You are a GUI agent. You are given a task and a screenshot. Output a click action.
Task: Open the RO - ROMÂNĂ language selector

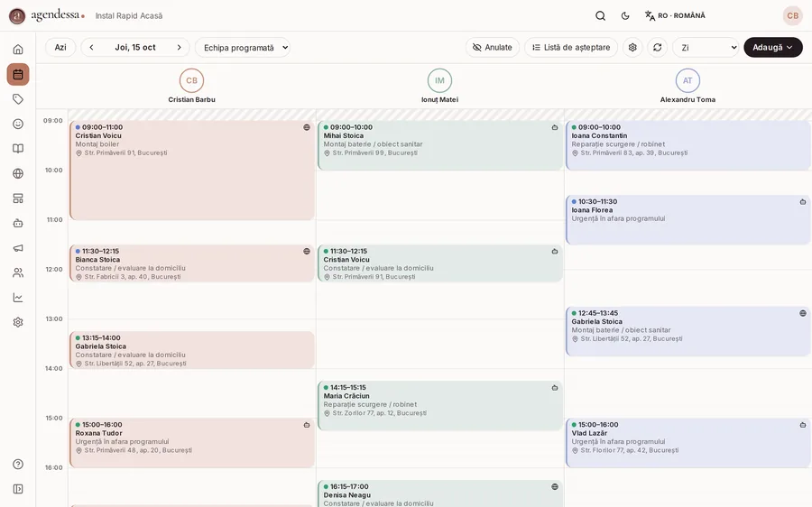pyautogui.click(x=675, y=15)
